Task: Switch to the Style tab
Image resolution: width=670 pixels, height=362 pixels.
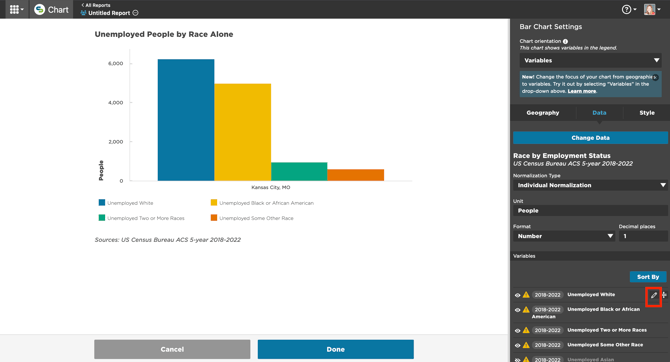Action: pos(646,113)
